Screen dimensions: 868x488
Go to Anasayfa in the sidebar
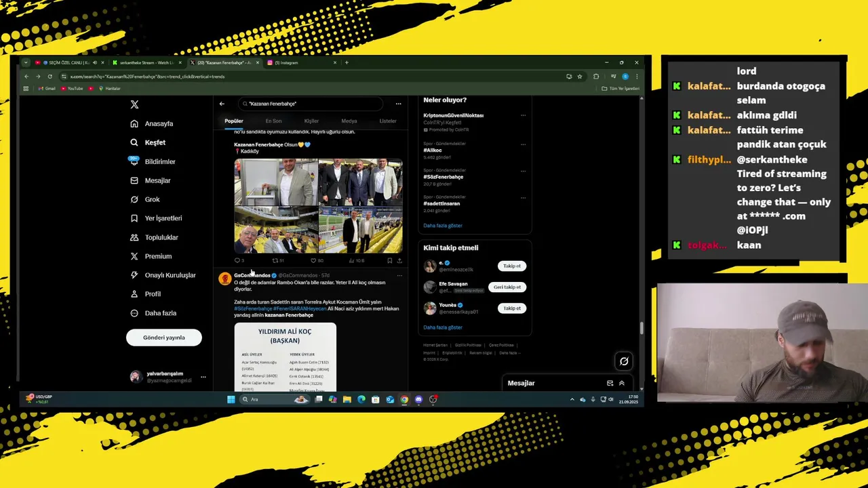point(152,123)
